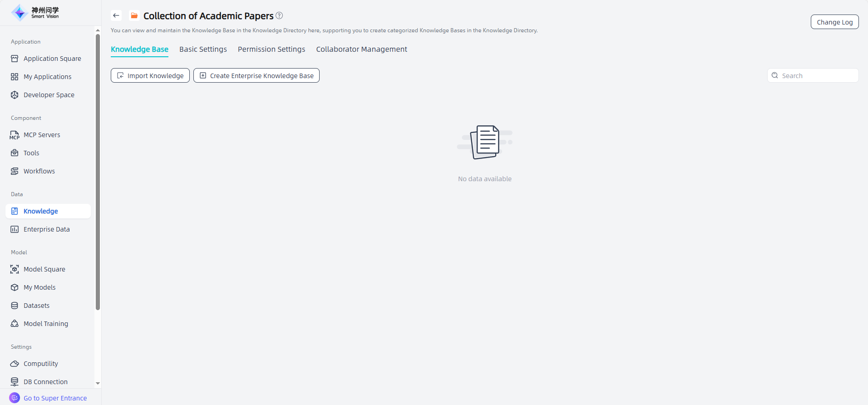868x405 pixels.
Task: Go to Developer Space
Action: click(x=49, y=95)
